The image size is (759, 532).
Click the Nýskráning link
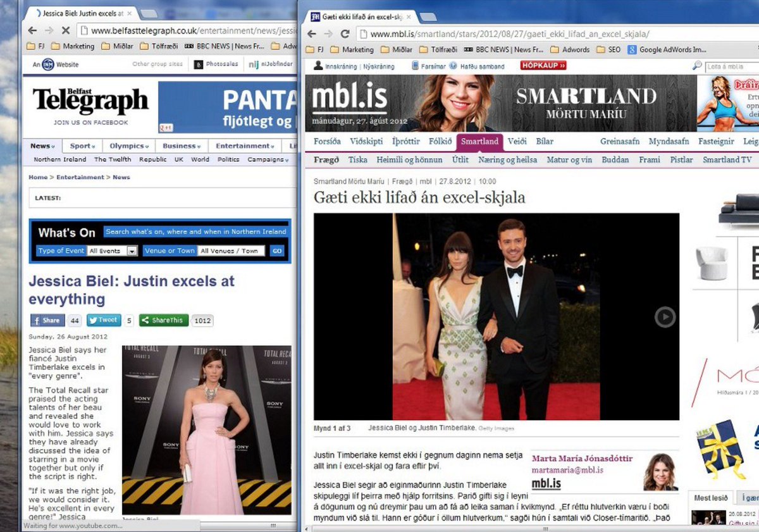(x=378, y=66)
